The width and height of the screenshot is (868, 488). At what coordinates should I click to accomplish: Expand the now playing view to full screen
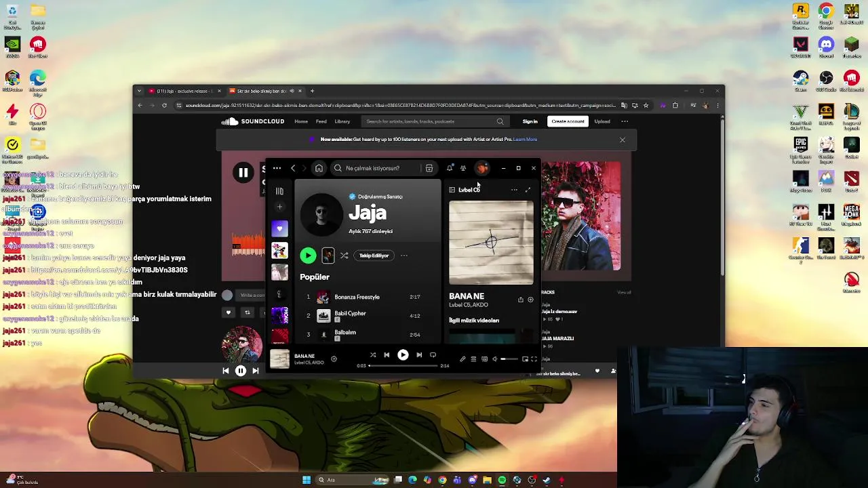[x=528, y=190]
